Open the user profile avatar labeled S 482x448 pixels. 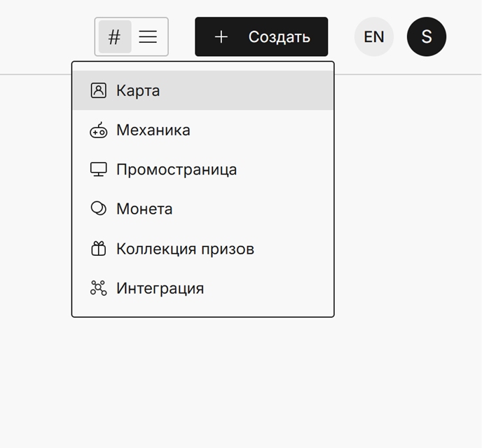tap(427, 36)
